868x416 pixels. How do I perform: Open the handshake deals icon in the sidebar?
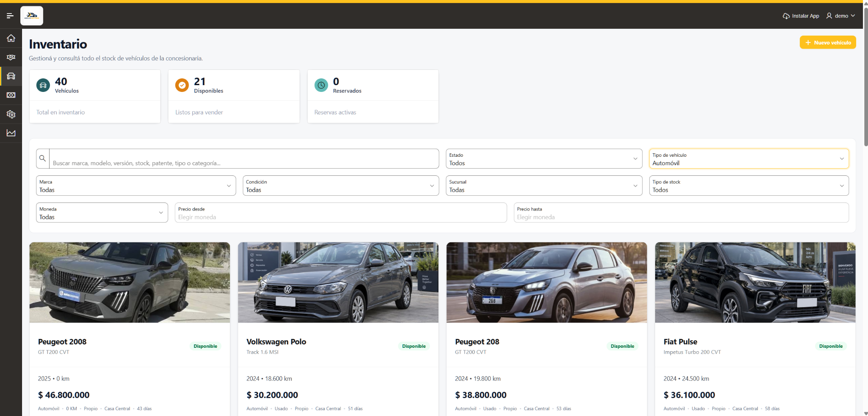pos(11,57)
